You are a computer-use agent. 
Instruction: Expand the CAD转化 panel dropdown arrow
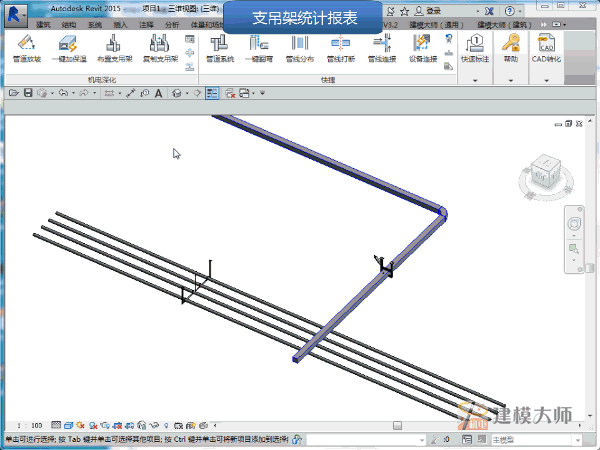tap(546, 80)
